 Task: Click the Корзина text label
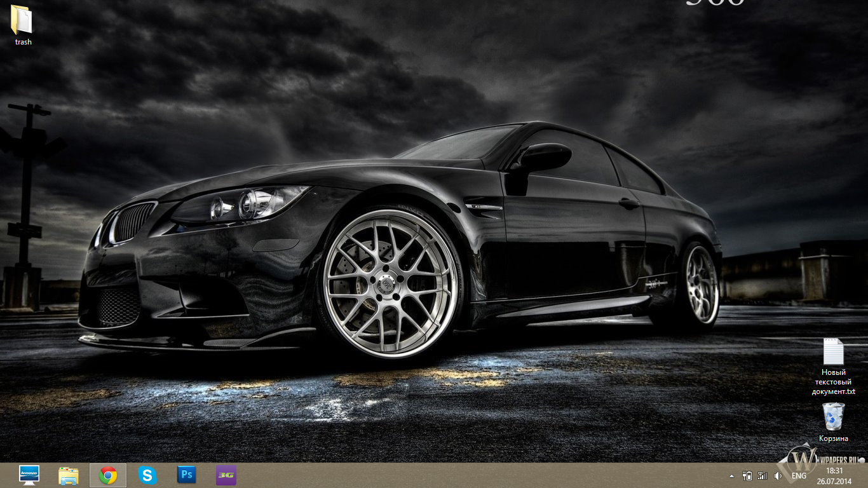[833, 438]
